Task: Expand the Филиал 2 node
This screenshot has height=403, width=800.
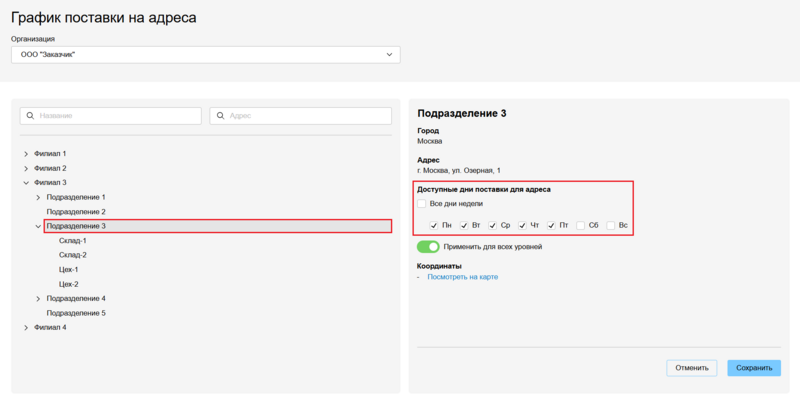Action: pos(26,168)
